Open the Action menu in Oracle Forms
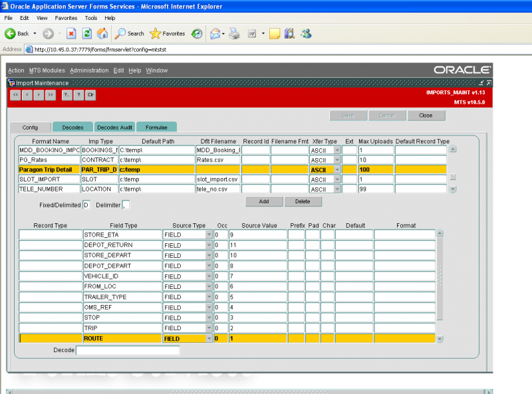This screenshot has height=394, width=532. 16,70
